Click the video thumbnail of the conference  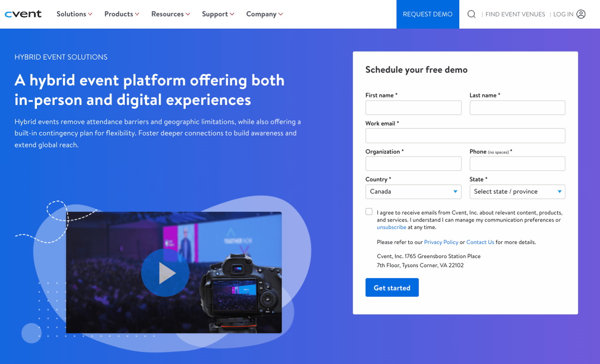point(174,272)
